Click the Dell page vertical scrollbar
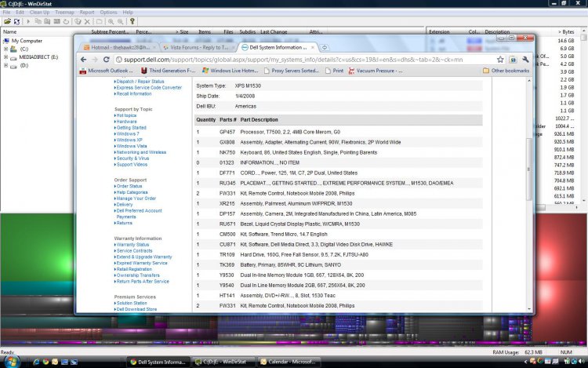 pyautogui.click(x=529, y=169)
